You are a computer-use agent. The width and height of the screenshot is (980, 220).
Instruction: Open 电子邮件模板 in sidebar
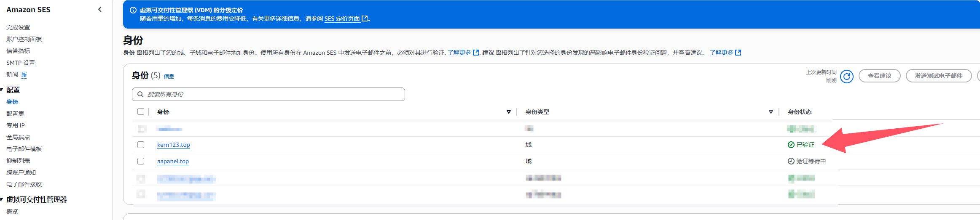[x=24, y=149]
